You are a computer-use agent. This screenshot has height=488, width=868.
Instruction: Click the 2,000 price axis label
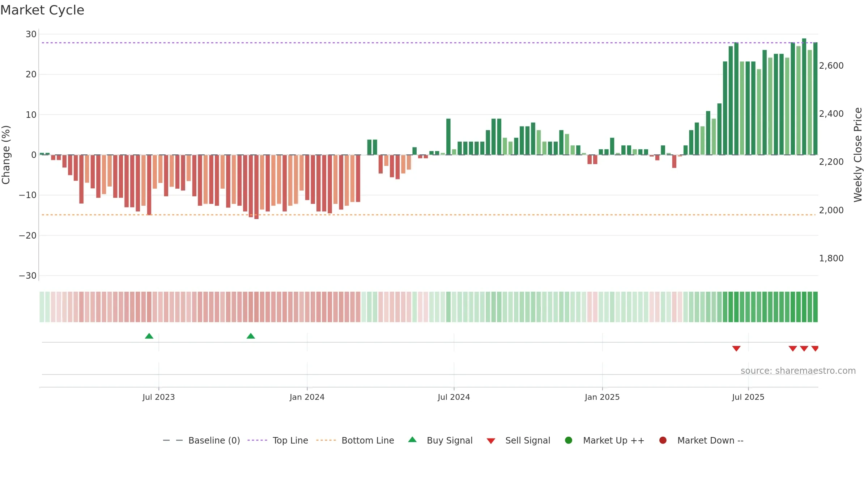[831, 210]
